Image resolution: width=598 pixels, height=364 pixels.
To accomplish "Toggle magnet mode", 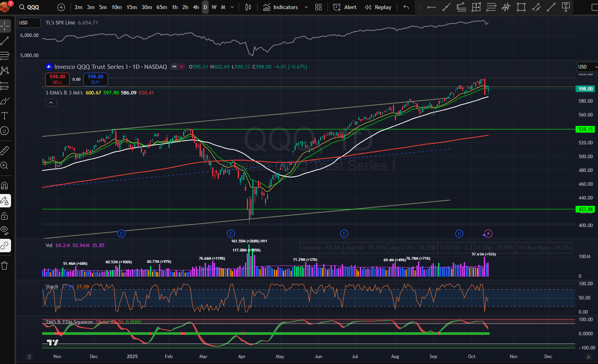I will click(x=5, y=186).
